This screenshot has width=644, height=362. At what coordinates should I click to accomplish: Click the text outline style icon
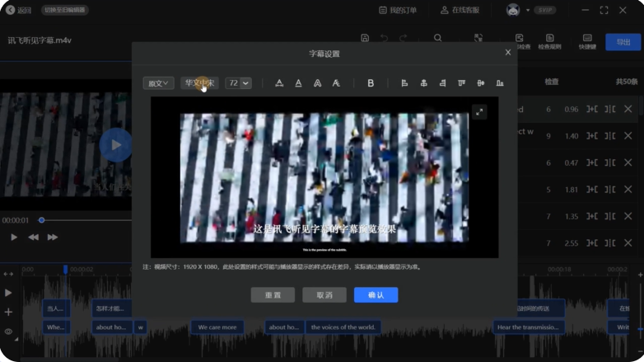click(x=317, y=83)
